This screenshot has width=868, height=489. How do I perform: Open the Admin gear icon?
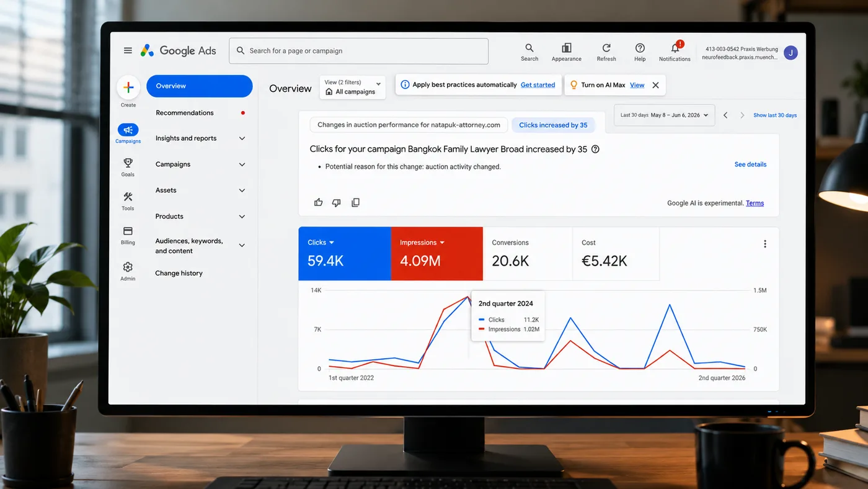pos(128,267)
